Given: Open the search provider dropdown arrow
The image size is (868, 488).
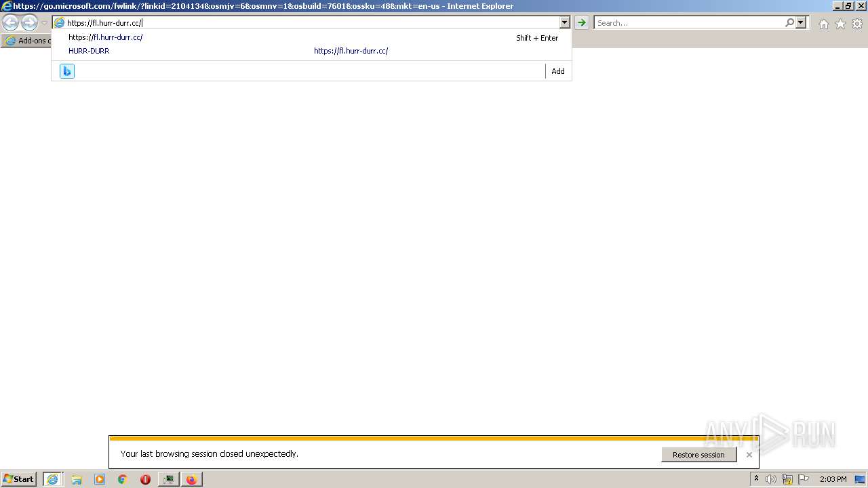Looking at the screenshot, I should pos(801,23).
